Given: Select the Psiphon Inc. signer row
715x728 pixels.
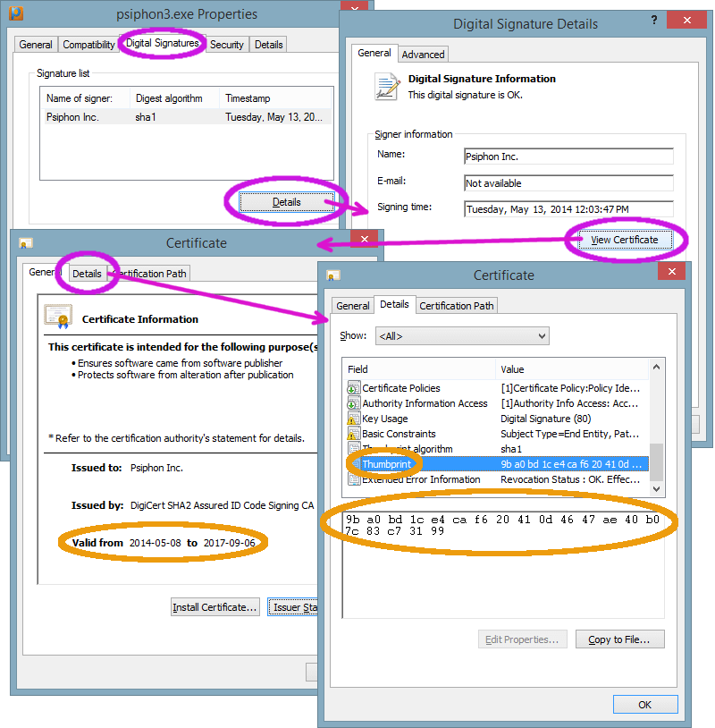Looking at the screenshot, I should tap(134, 117).
